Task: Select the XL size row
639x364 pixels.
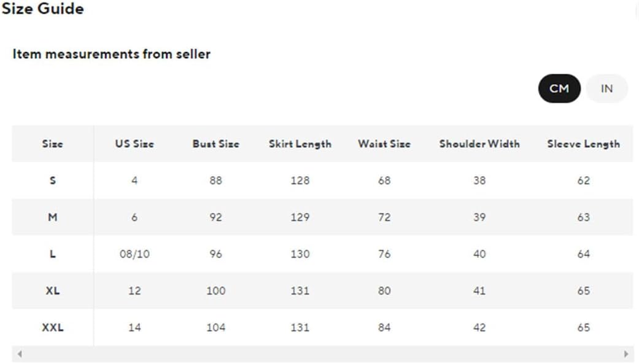Action: tap(52, 291)
